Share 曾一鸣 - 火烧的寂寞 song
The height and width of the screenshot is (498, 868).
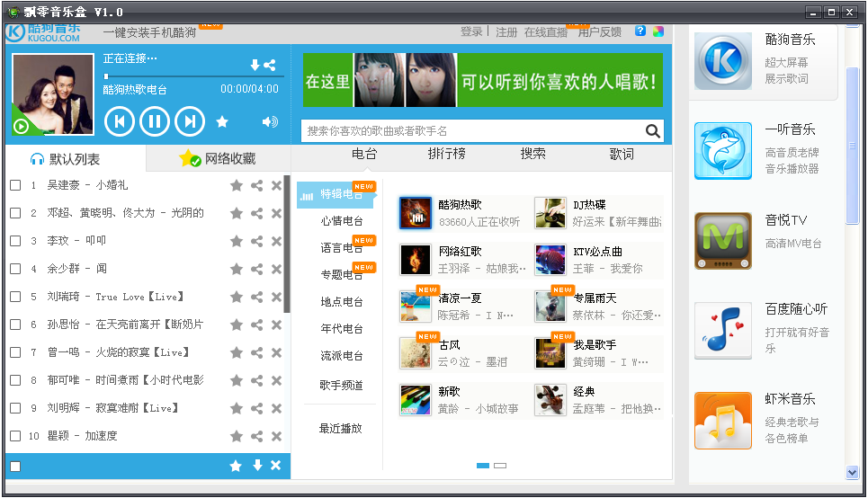pyautogui.click(x=257, y=352)
